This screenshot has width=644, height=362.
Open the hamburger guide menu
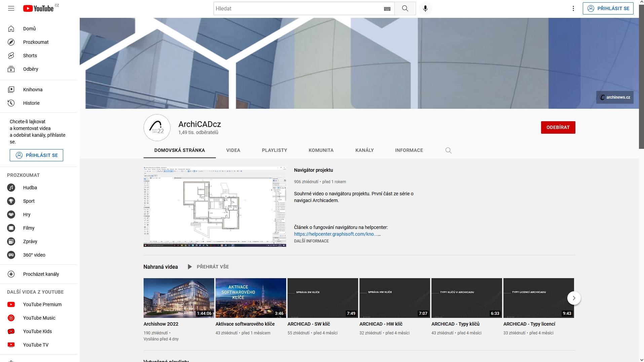click(x=11, y=8)
